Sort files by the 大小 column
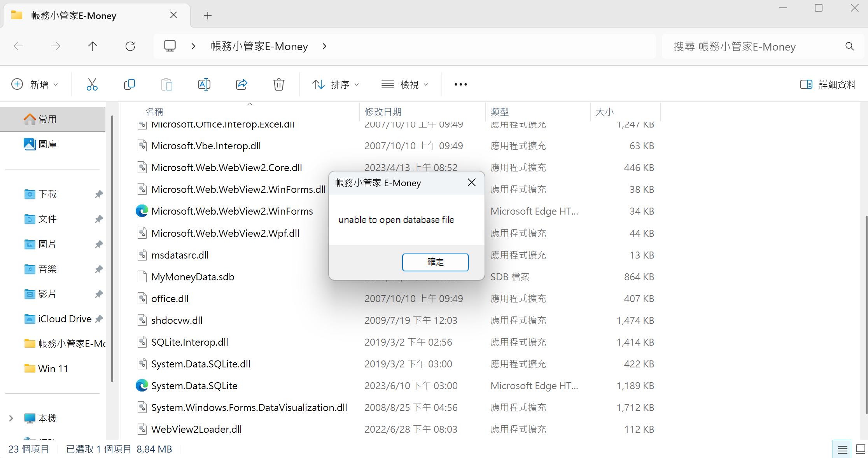This screenshot has height=458, width=868. click(x=605, y=112)
